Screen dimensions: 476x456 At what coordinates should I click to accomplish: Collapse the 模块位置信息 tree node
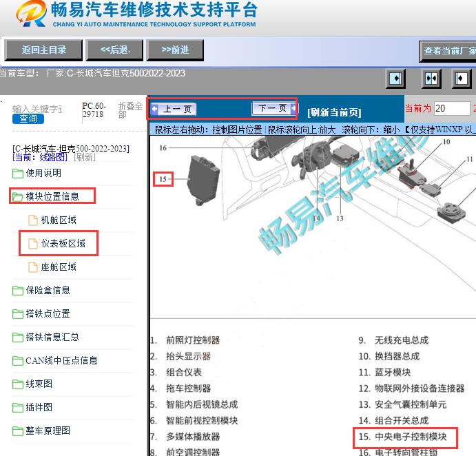(52, 197)
